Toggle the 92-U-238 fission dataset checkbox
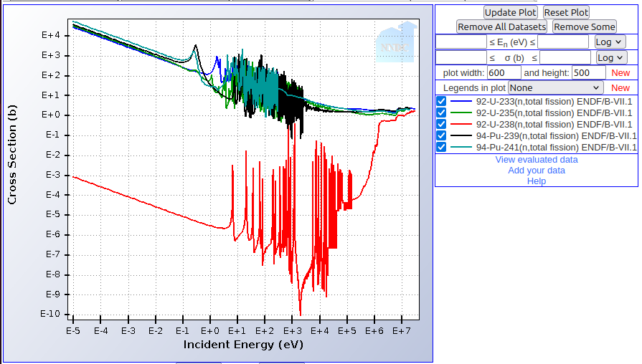Image resolution: width=642 pixels, height=364 pixels. point(441,125)
